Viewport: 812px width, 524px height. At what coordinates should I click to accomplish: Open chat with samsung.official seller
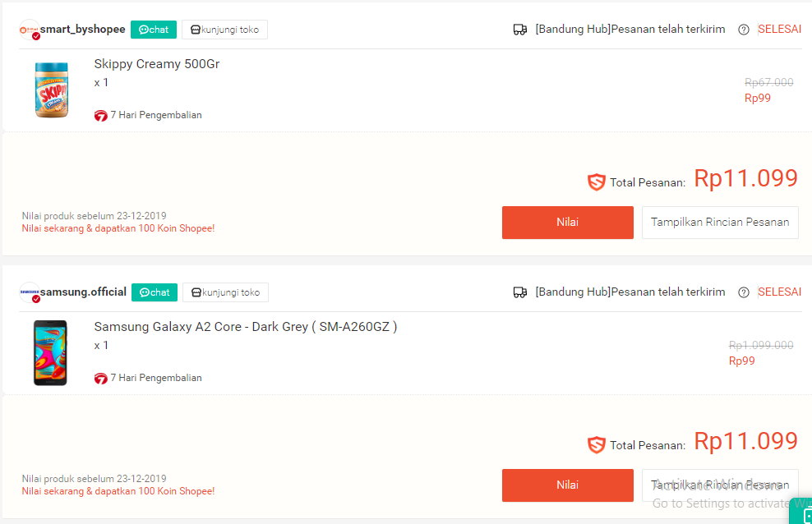point(155,292)
